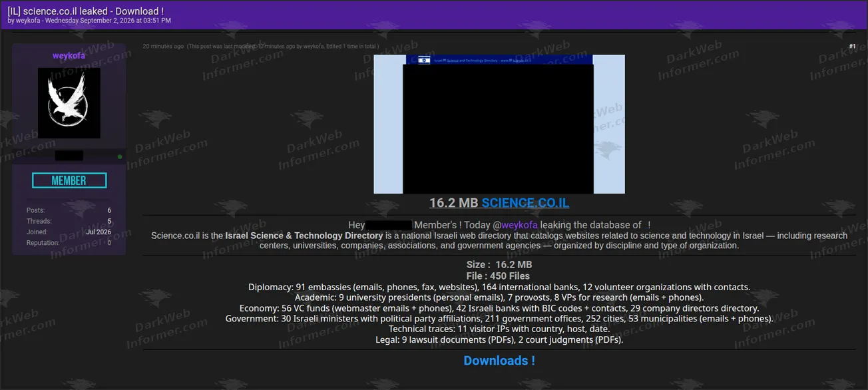The height and width of the screenshot is (390, 868).
Task: Click the science.co.il website preview image
Action: coord(499,124)
